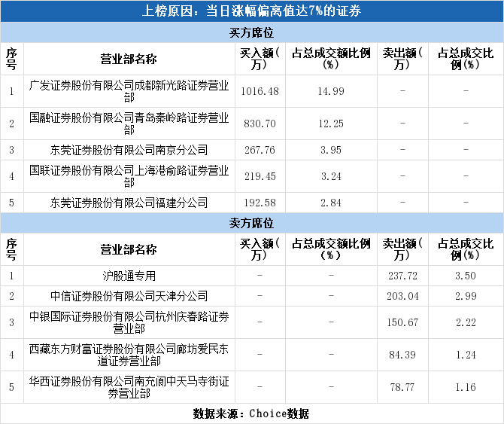This screenshot has height=424, width=504.
Task: Click the percentage value 3.24
Action: [x=331, y=176]
